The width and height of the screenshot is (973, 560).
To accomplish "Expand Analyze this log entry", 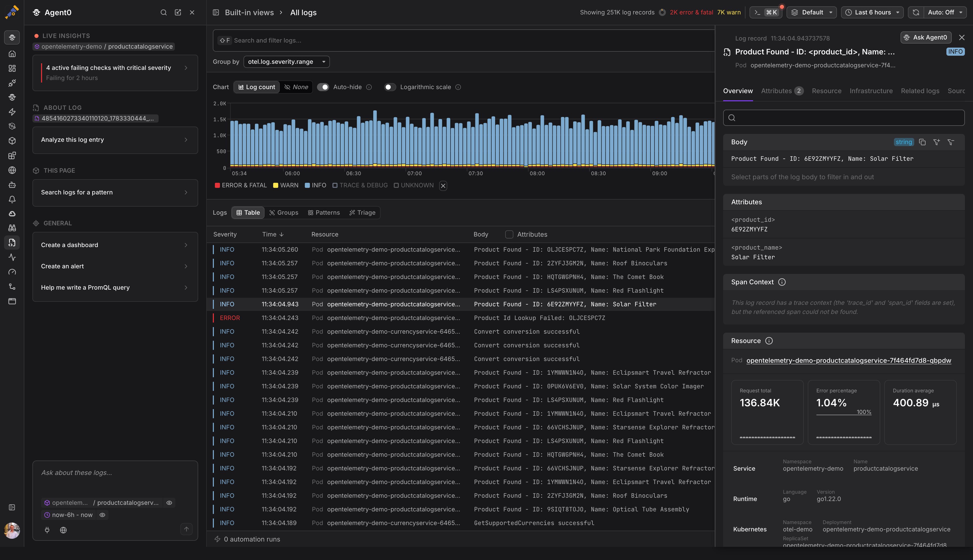I will point(115,139).
